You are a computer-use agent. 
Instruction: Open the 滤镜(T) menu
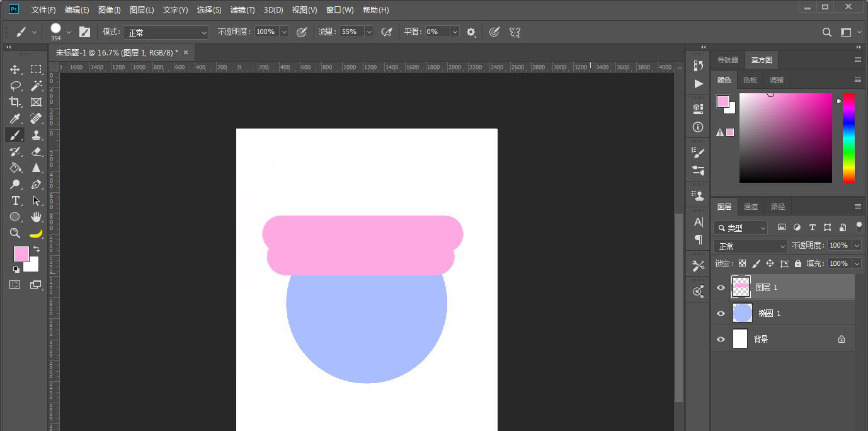243,10
